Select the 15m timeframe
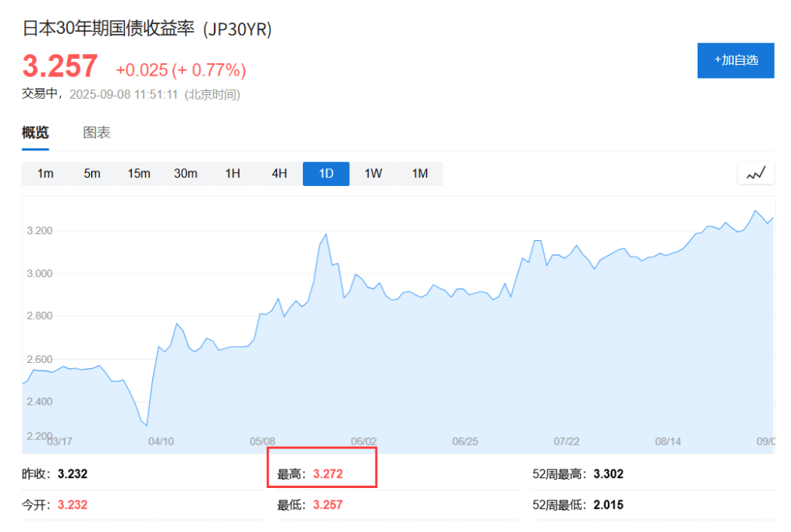791x532 pixels. tap(139, 174)
